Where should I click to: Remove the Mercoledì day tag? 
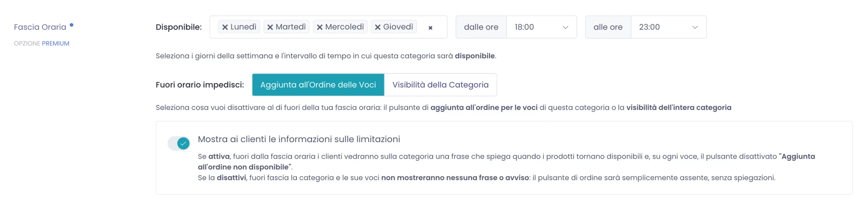click(x=320, y=27)
